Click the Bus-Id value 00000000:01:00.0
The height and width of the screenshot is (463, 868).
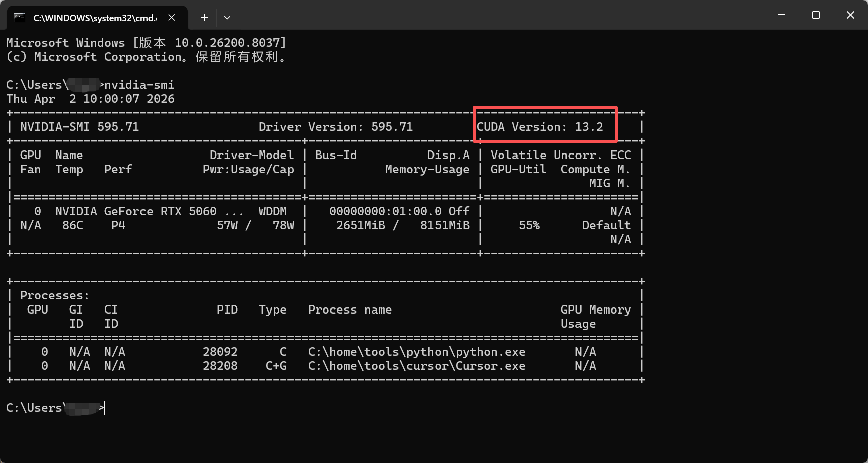tap(385, 211)
